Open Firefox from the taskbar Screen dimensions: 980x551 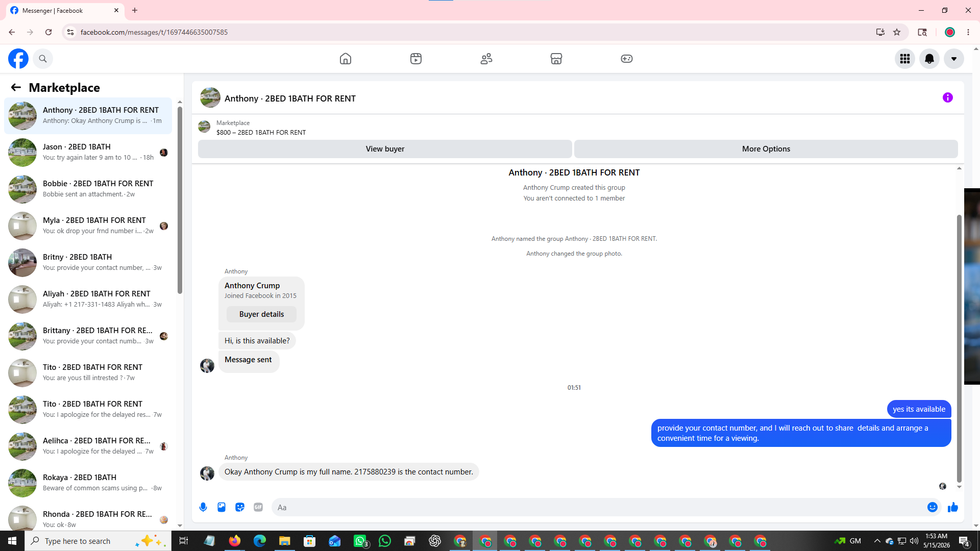[234, 541]
